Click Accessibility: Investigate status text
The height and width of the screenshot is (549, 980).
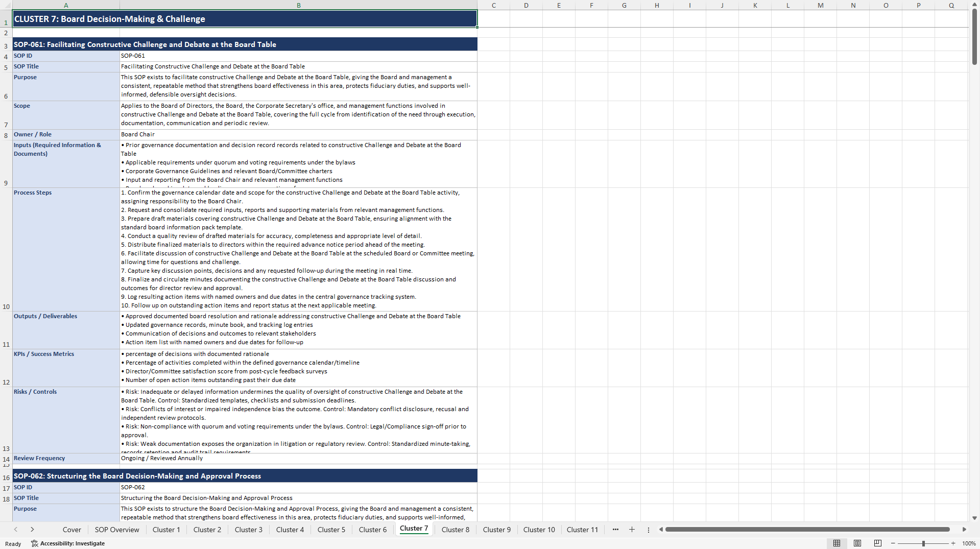pyautogui.click(x=73, y=543)
